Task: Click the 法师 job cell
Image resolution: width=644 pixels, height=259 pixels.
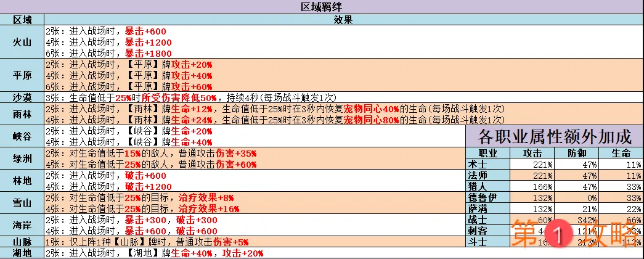Action: 488,176
